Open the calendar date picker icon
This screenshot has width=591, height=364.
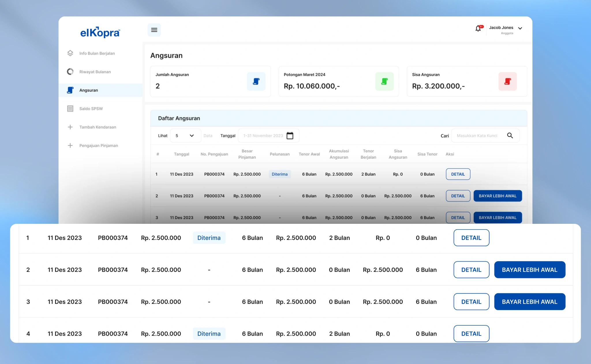290,136
